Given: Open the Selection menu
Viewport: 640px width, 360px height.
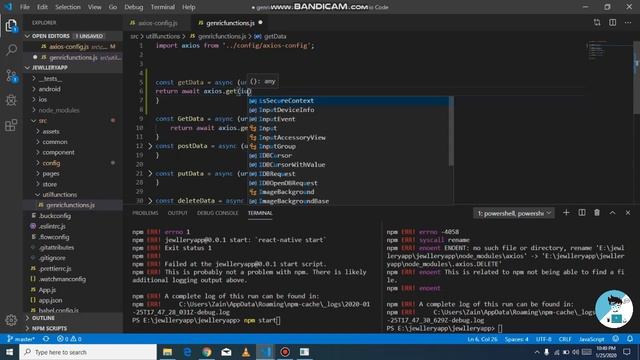Looking at the screenshot, I should coord(67,7).
